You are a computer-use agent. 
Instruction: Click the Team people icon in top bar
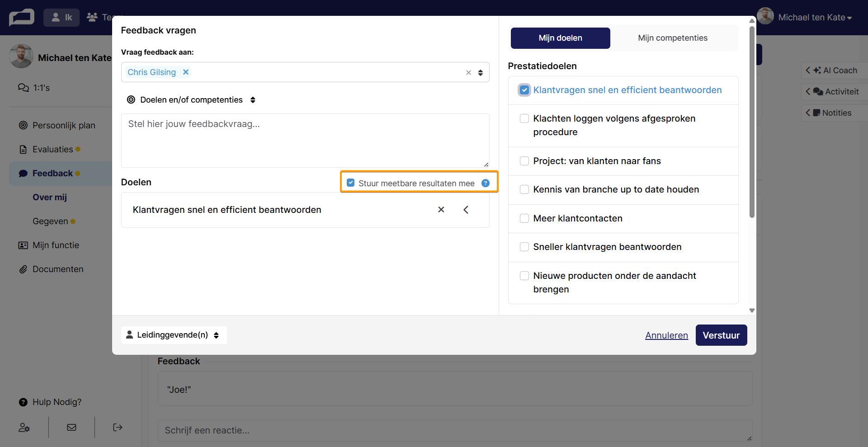point(92,17)
